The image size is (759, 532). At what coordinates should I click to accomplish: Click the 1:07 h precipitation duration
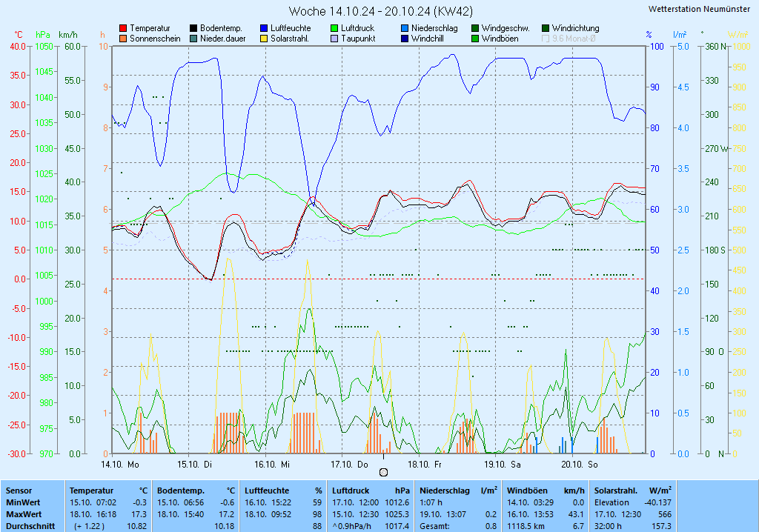(431, 502)
